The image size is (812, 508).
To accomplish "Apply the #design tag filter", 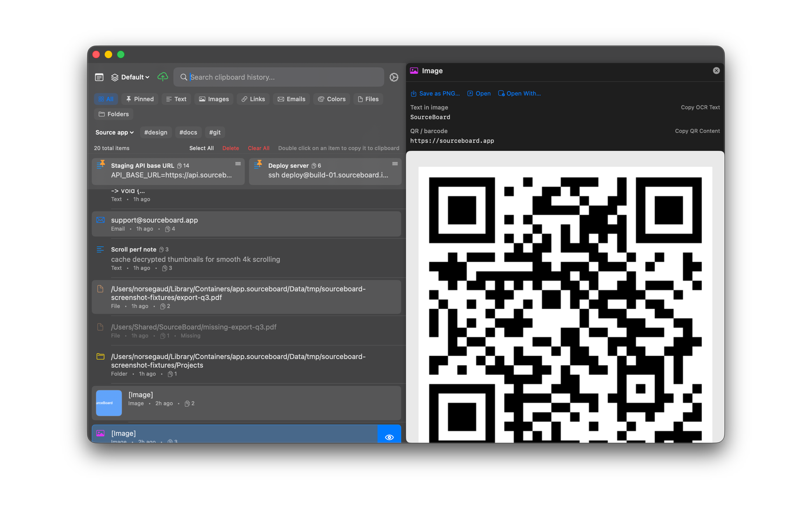I will tap(156, 132).
